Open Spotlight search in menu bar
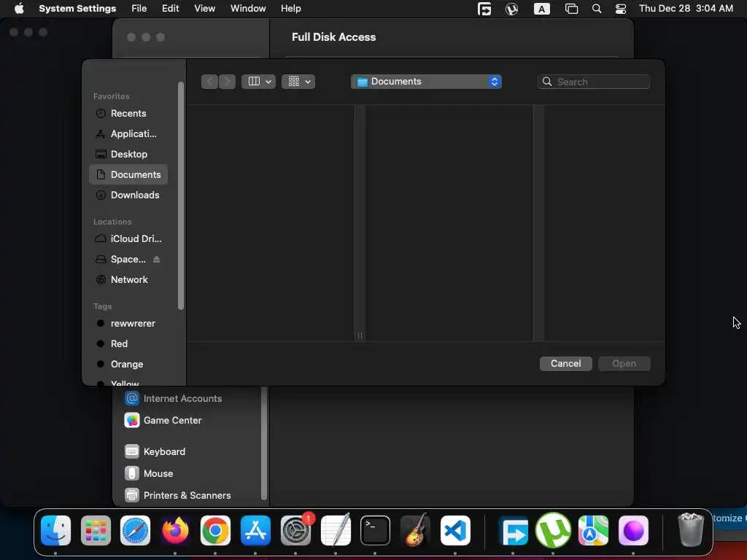 click(597, 9)
